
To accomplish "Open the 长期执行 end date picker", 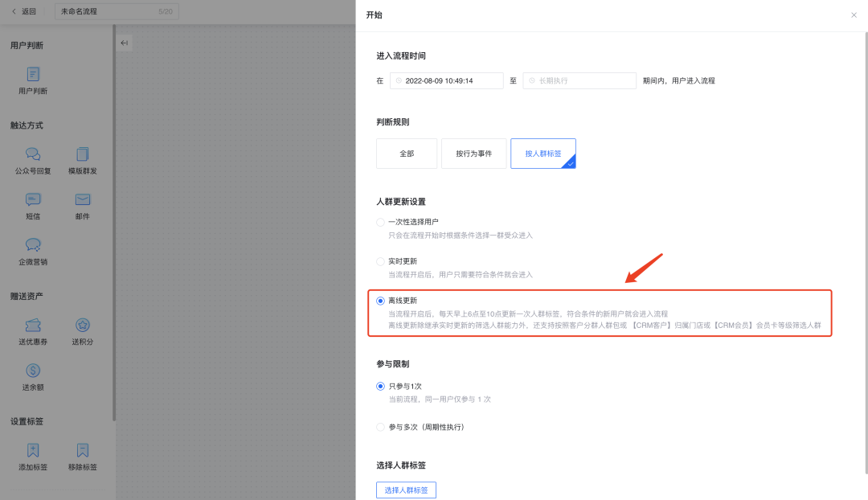I will pos(579,80).
